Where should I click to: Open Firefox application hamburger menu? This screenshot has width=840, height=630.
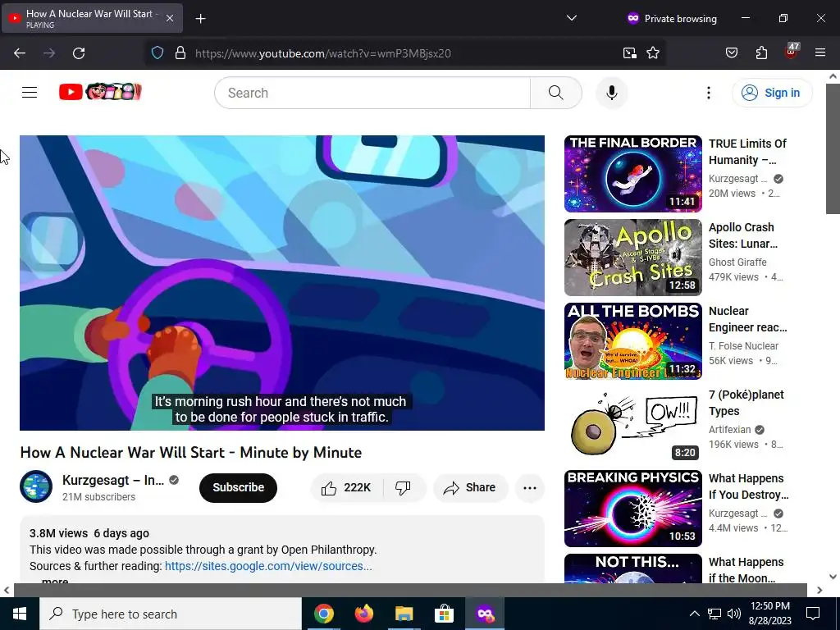[820, 53]
